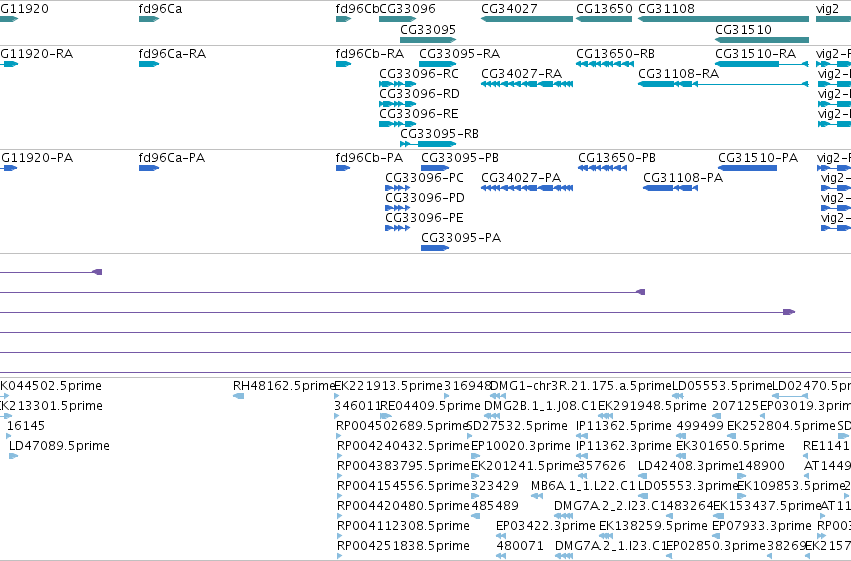This screenshot has height=561, width=851.
Task: Select the EK252804.5prime EST
Action: (730, 436)
